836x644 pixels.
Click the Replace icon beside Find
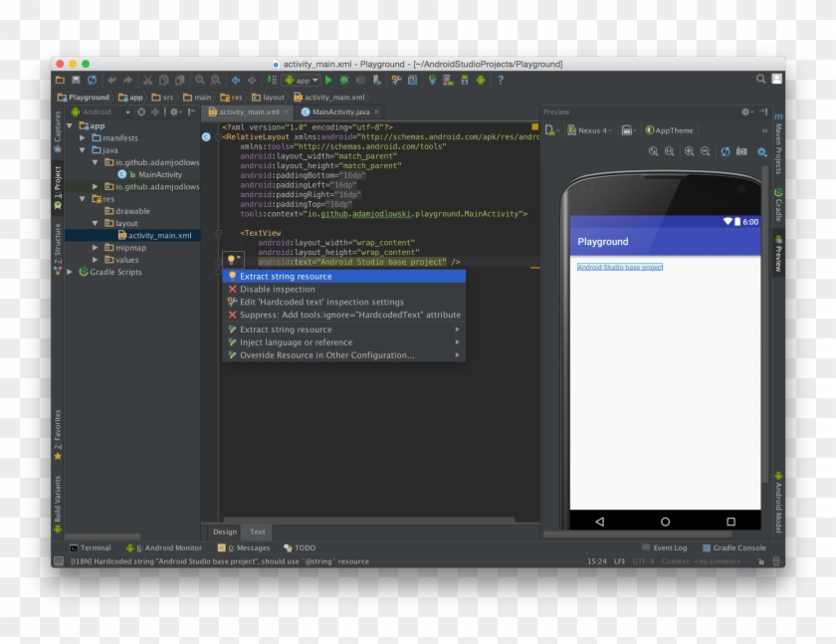coord(215,80)
